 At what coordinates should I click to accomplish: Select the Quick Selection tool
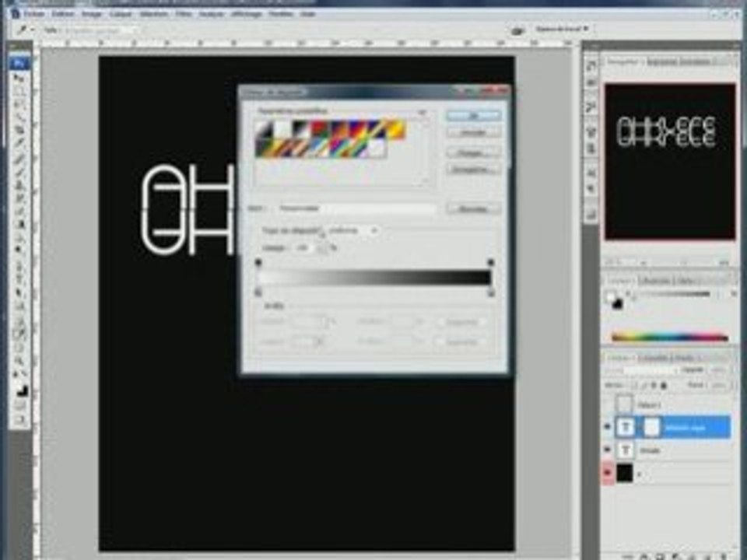pos(20,116)
